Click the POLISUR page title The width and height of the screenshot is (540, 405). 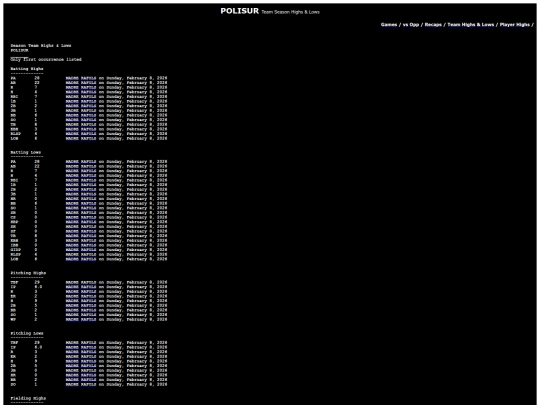pyautogui.click(x=239, y=11)
